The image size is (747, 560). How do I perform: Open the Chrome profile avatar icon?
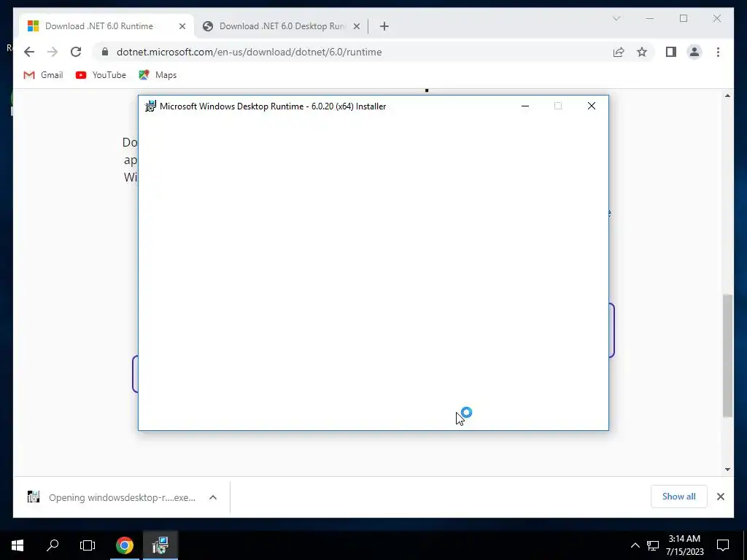coord(694,52)
